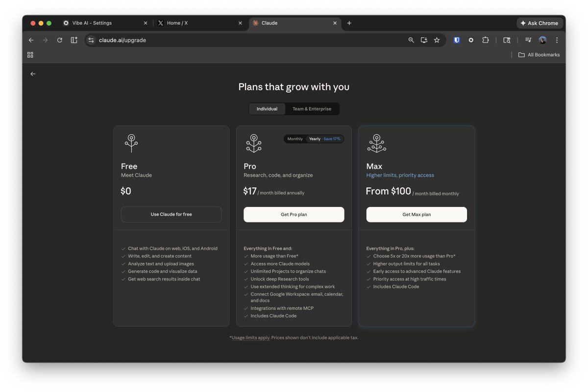Click Integrations with remote MCP line
Image resolution: width=588 pixels, height=392 pixels.
(282, 308)
